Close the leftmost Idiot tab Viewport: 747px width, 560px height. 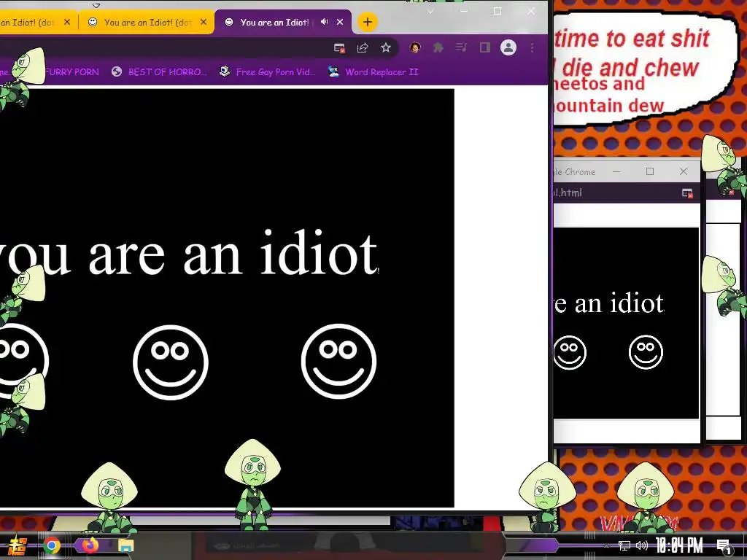point(67,22)
